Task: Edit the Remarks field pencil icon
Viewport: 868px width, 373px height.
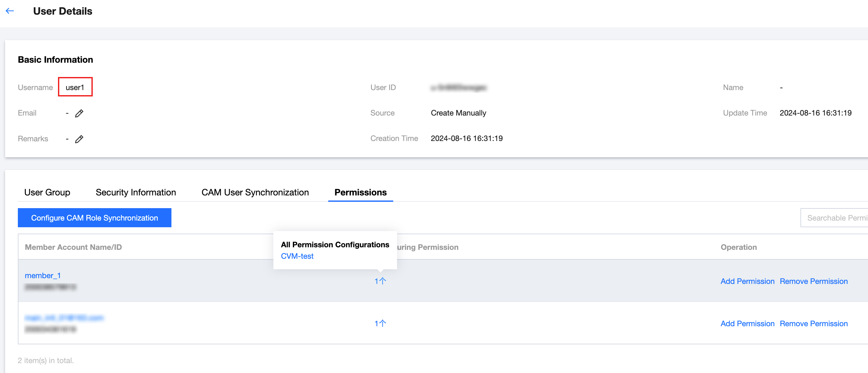Action: point(79,139)
